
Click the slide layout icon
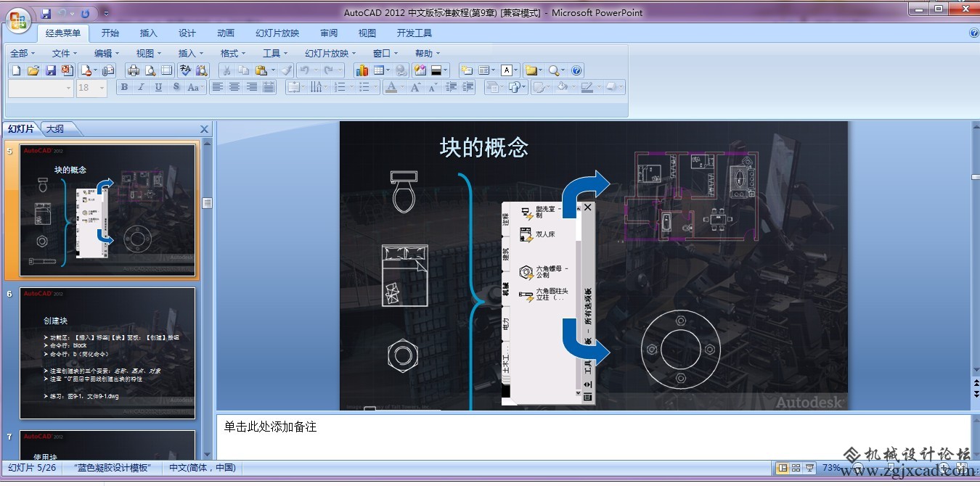[484, 70]
